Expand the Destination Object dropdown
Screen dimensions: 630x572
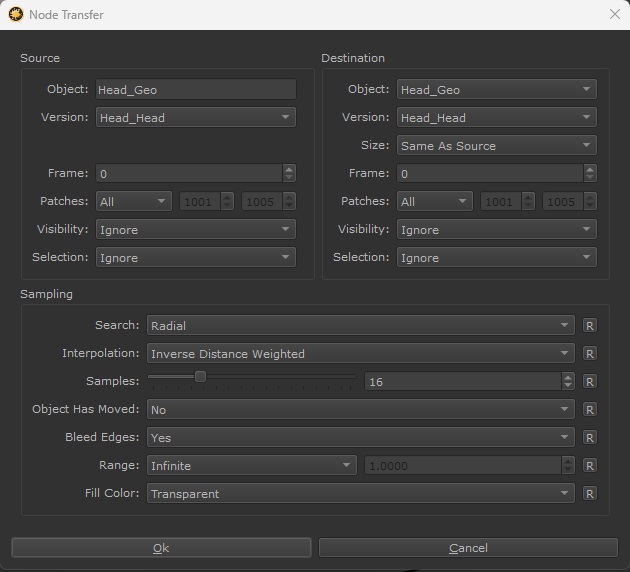pyautogui.click(x=496, y=90)
